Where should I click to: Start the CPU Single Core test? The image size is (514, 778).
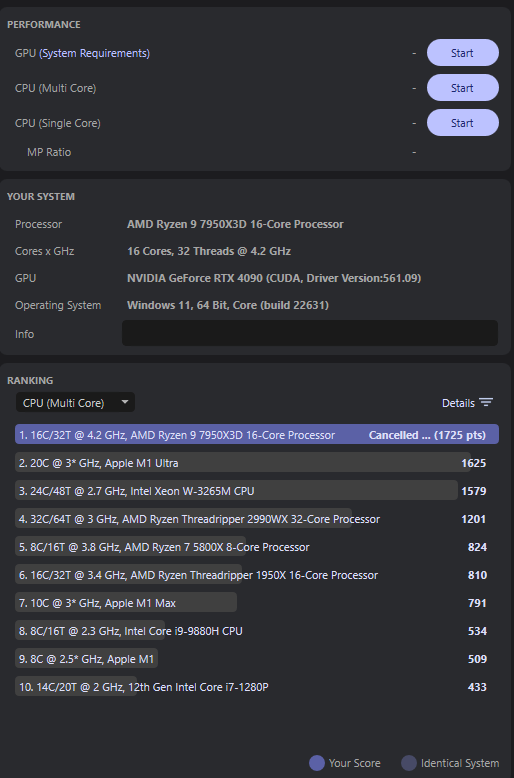coord(462,123)
